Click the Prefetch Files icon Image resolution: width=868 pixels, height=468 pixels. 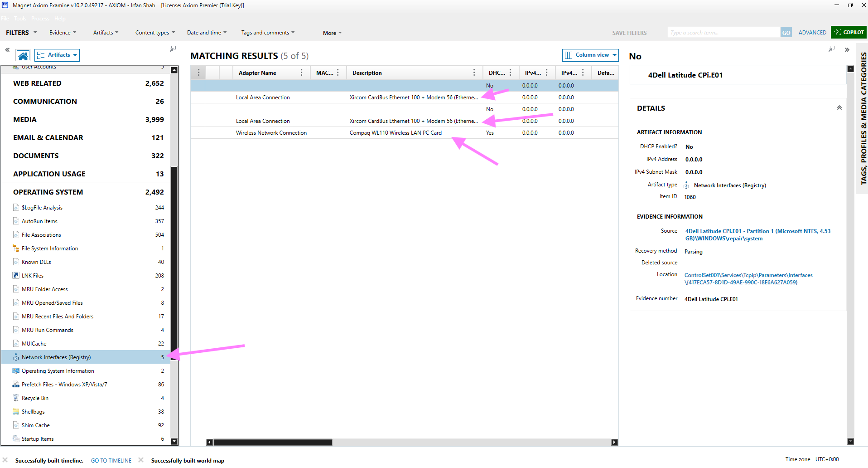point(16,385)
